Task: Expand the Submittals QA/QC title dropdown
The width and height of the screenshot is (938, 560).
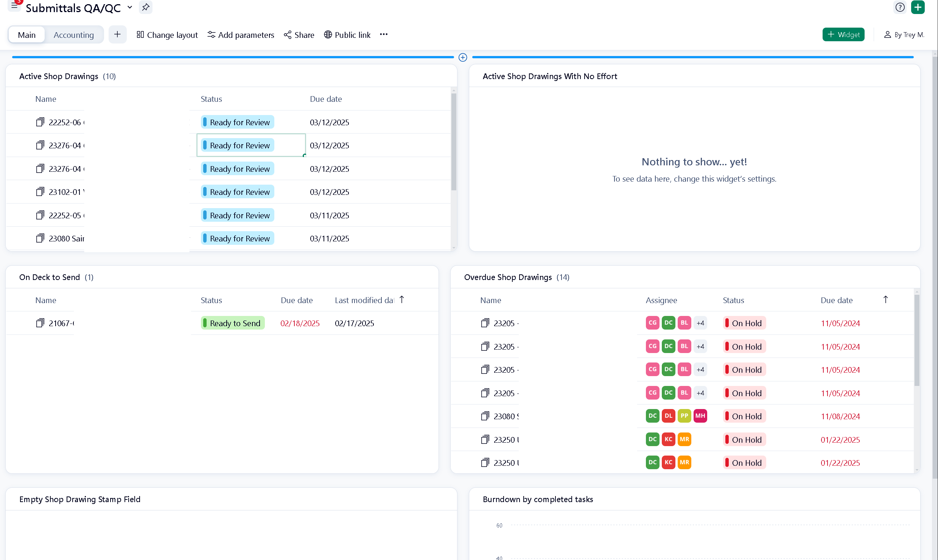Action: click(130, 7)
